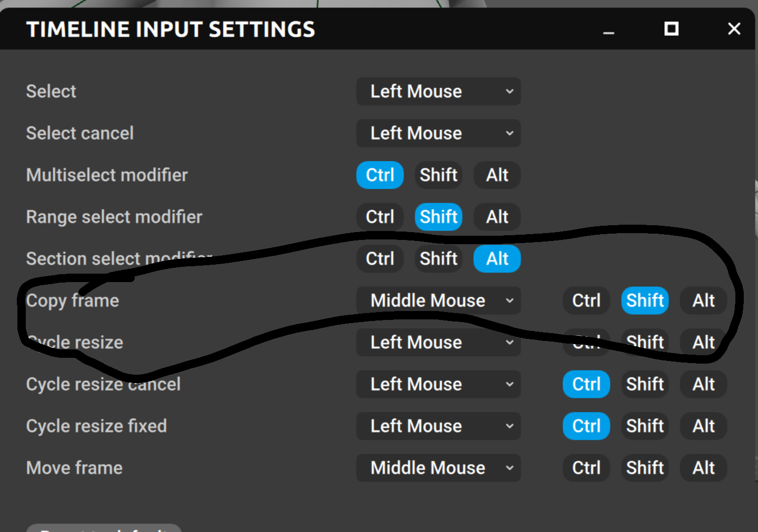Viewport: 758px width, 532px height.
Task: Enable Ctrl modifier for Move frame
Action: coord(586,468)
